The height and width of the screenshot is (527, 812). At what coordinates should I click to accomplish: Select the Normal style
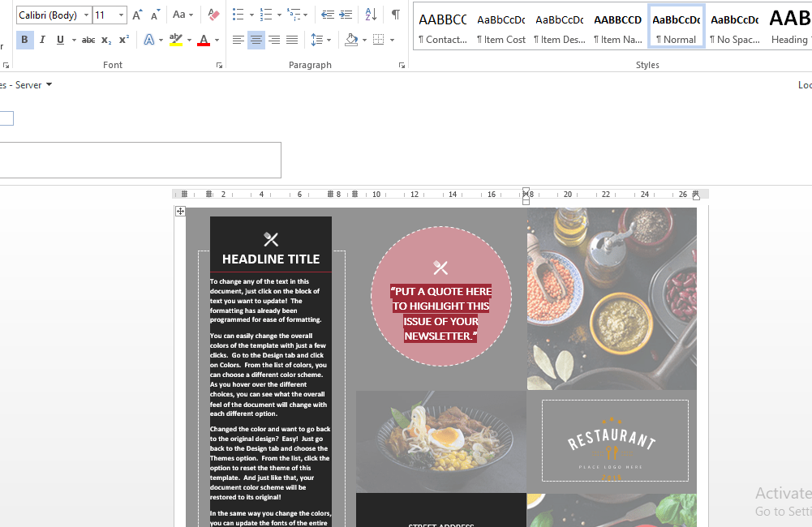coord(676,24)
